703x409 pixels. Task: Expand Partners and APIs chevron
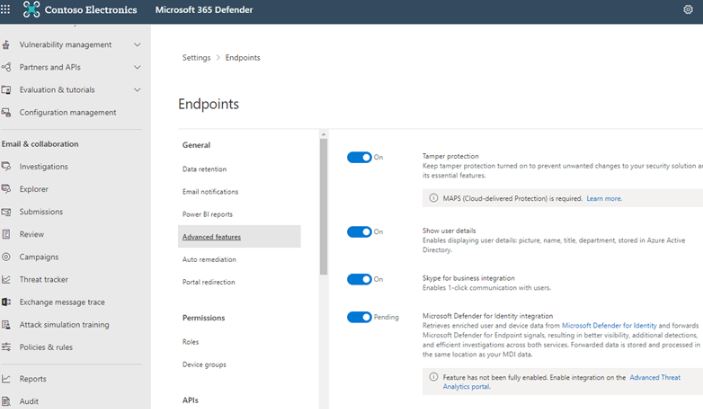(137, 67)
